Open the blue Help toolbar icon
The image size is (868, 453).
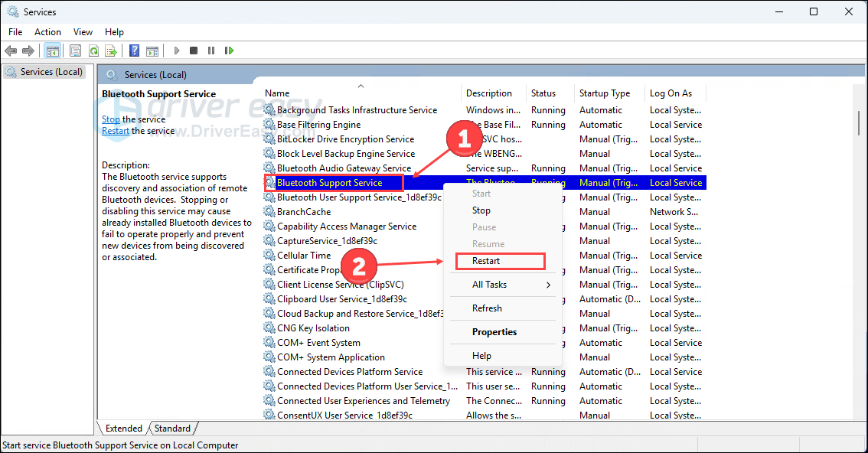point(134,51)
